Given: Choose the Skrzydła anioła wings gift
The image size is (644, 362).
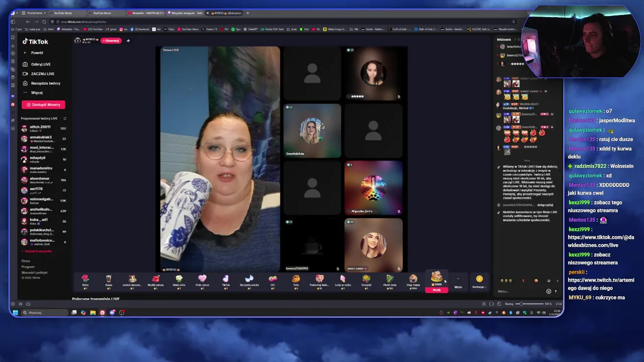Looking at the screenshot, I should click(249, 281).
